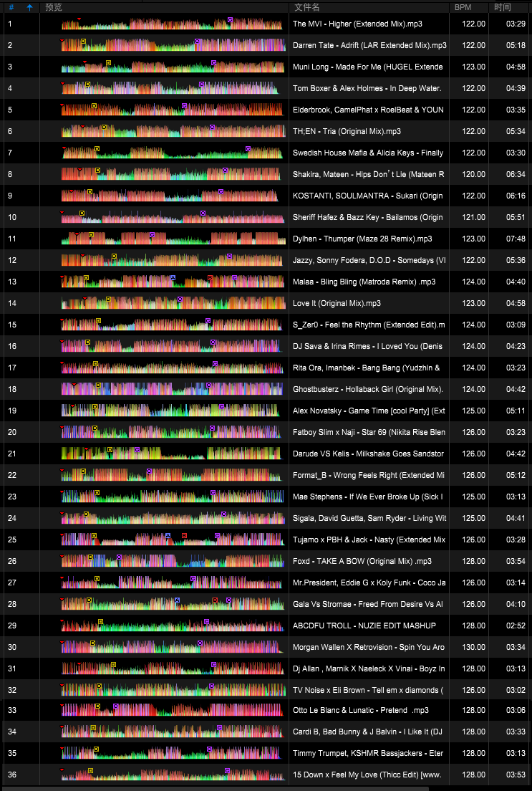Jump to blue A hot cue on Malaa - Bling Bling waveform

point(173,277)
